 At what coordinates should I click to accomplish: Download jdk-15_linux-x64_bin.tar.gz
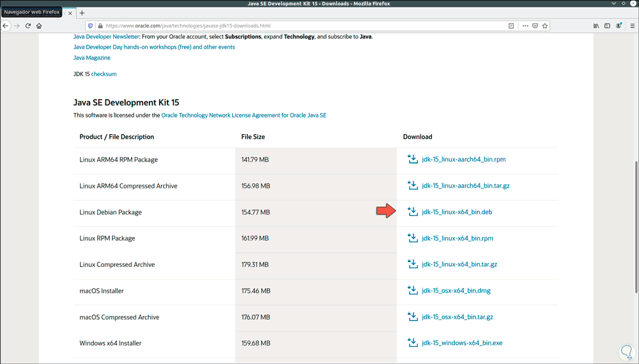pos(459,264)
